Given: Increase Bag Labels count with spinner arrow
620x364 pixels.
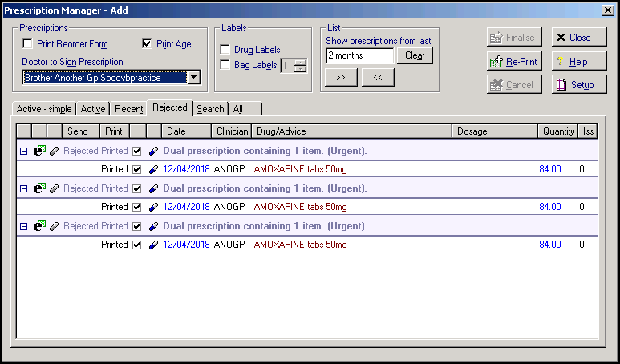Looking at the screenshot, I should point(300,62).
